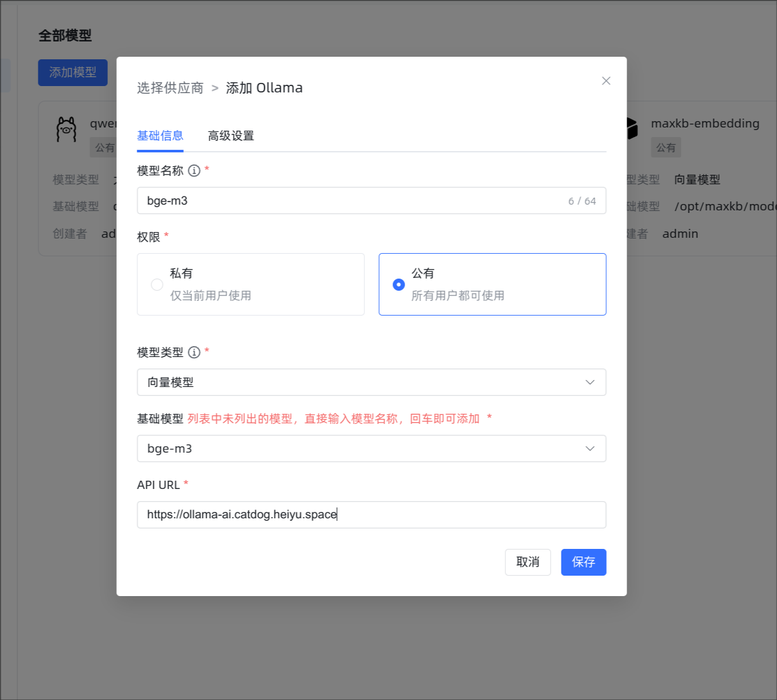This screenshot has width=777, height=700.
Task: Open the 基础模型 dropdown showing bge-m3
Action: click(x=371, y=449)
